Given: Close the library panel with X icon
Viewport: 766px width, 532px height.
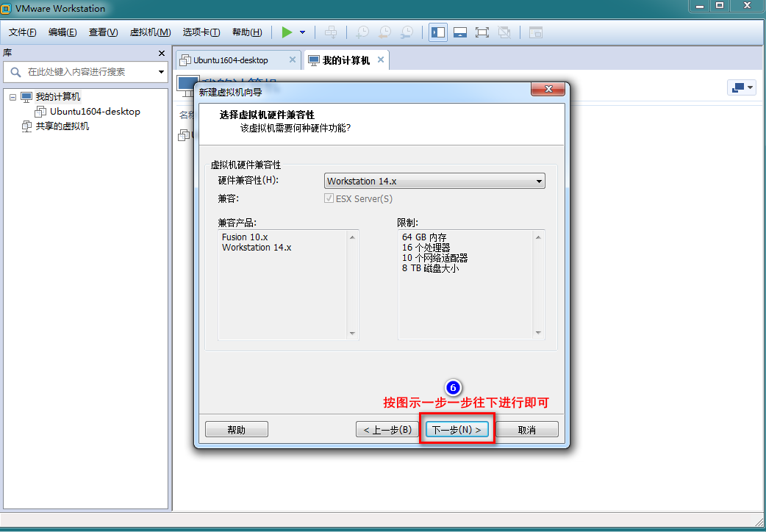Looking at the screenshot, I should click(162, 54).
